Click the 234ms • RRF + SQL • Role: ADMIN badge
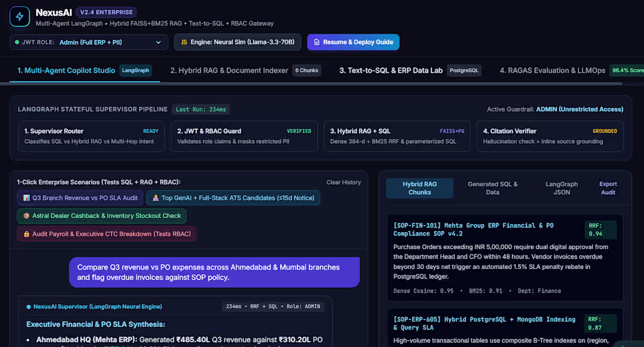 (273, 307)
